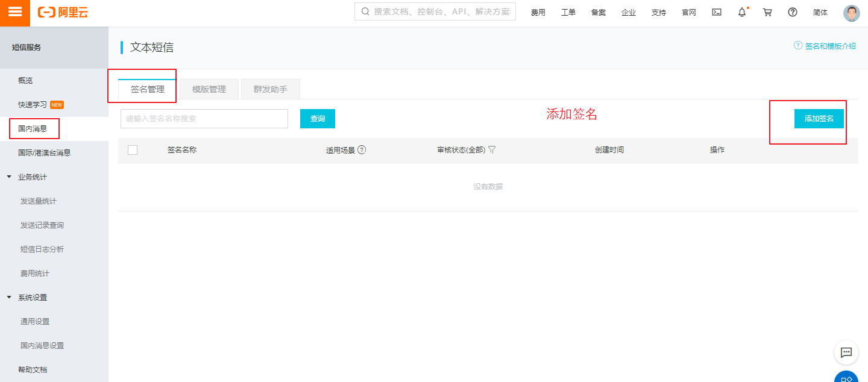Click the Alibaba Cloud logo

pos(63,13)
